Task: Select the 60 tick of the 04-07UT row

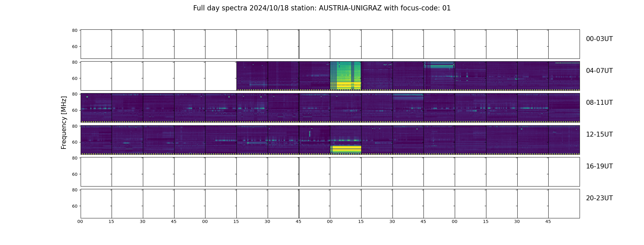Action: pos(75,78)
